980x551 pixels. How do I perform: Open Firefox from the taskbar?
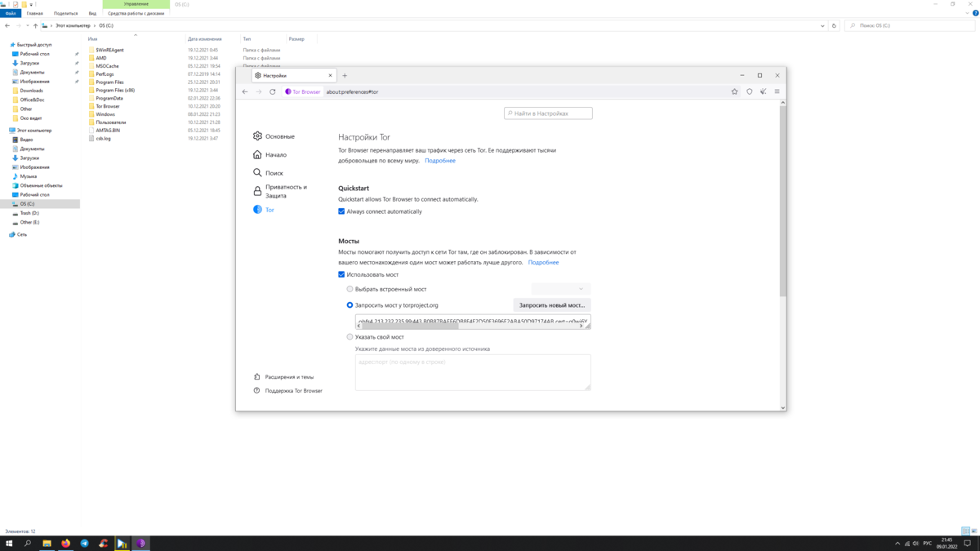65,544
